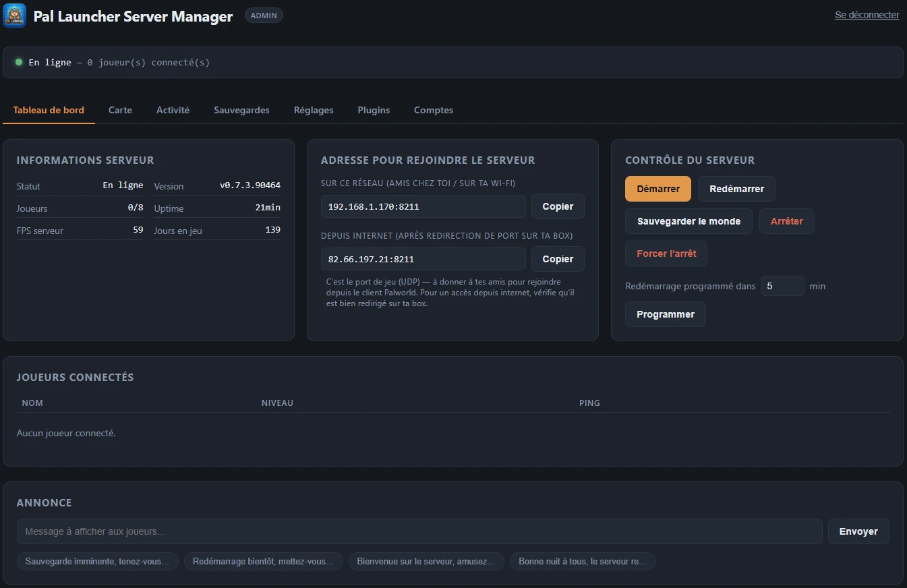
Task: Copy the local network address
Action: [558, 206]
